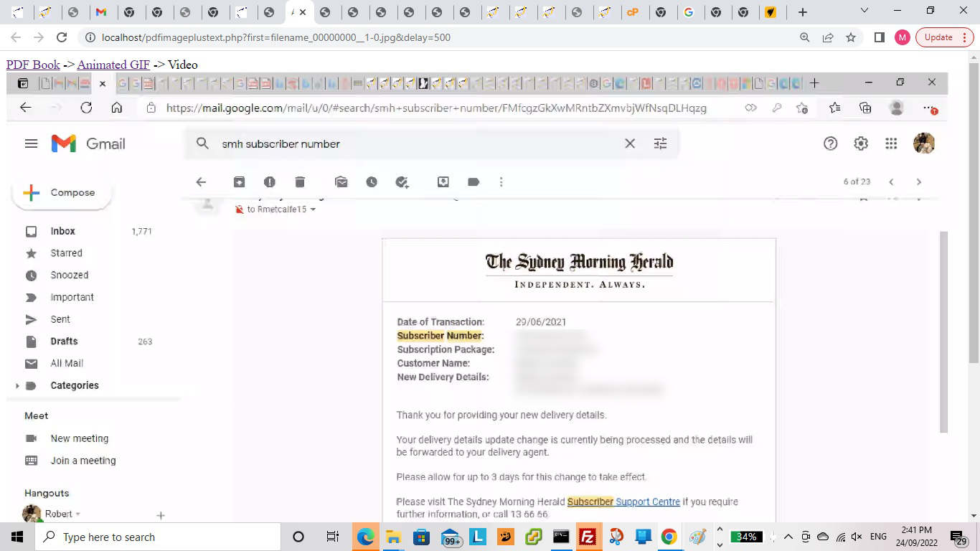Expand Robert's Hangouts status dropdown
Viewport: 980px width, 551px height.
point(77,514)
